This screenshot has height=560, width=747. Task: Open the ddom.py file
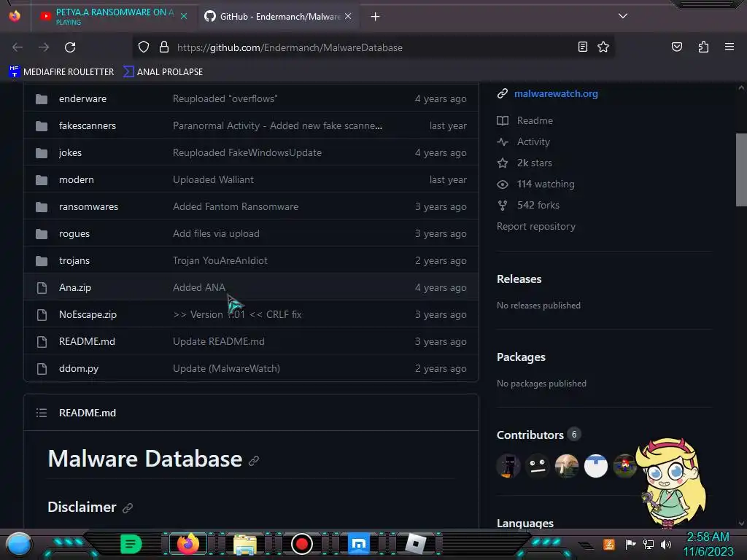79,368
